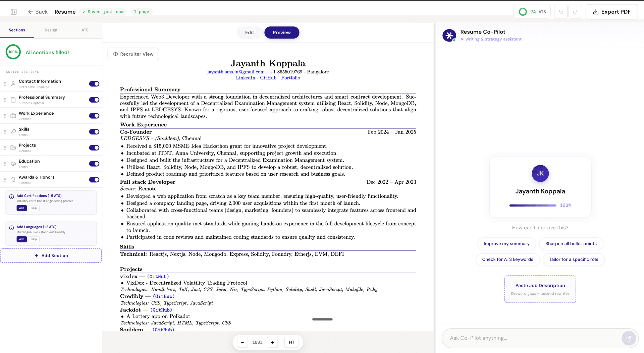Click the 100% profile progress bar
This screenshot has width=644, height=353.
tap(533, 205)
